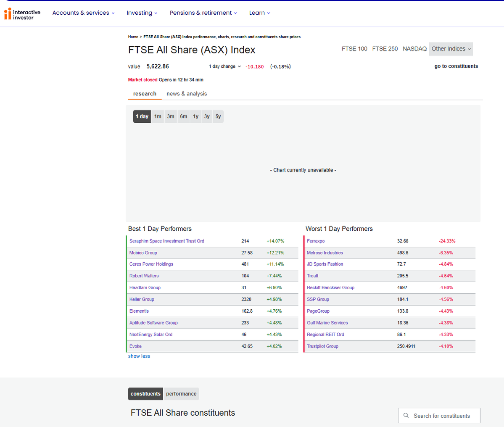
Task: Open the Accounts & services menu
Action: coord(83,13)
